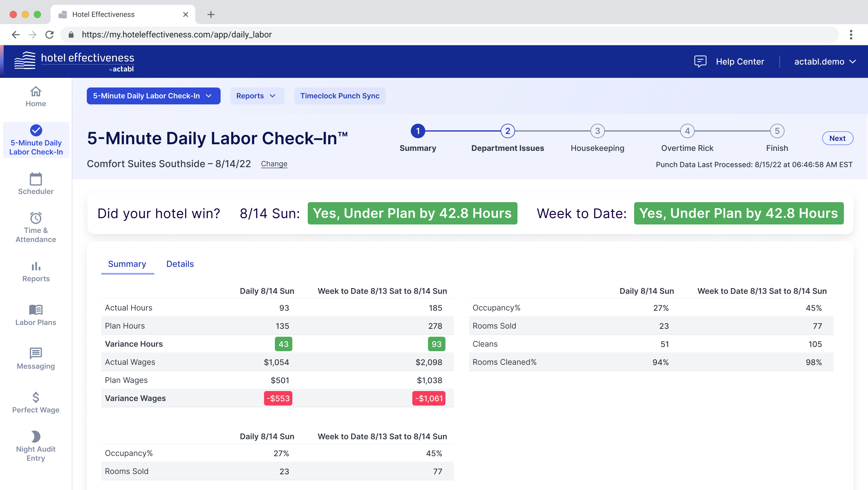Click step 3 Housekeeping on the progress bar
The image size is (868, 490).
pyautogui.click(x=597, y=131)
